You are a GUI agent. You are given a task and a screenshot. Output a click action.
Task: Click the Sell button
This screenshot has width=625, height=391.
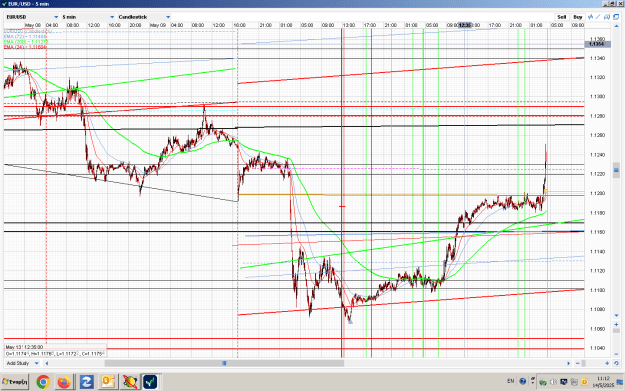point(562,17)
